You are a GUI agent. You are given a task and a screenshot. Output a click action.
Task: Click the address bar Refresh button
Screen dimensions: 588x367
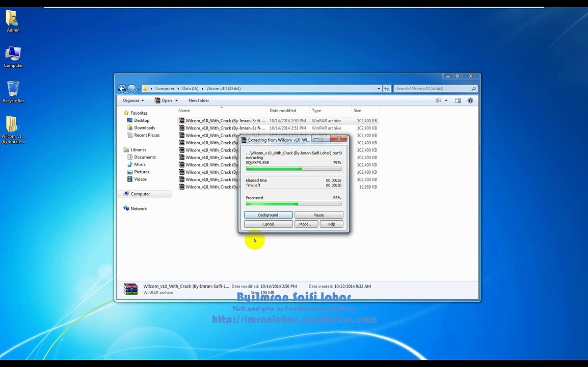click(387, 89)
